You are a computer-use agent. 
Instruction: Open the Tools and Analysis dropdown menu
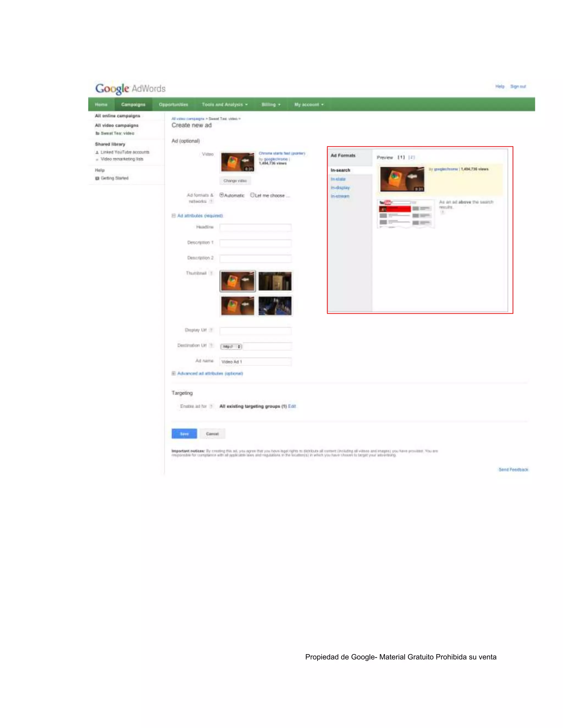tap(225, 104)
